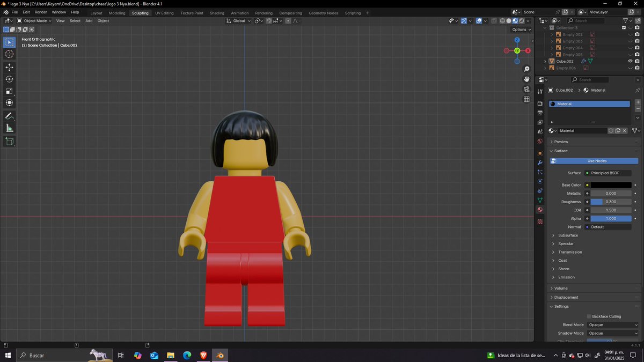
Task: Open the Scene properties tab
Action: pos(540,131)
